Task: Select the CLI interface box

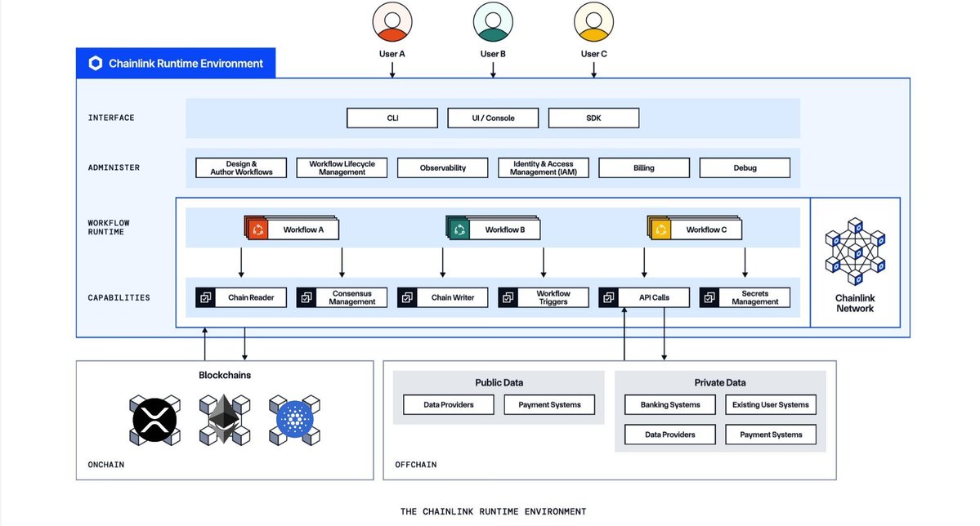Action: coord(392,118)
